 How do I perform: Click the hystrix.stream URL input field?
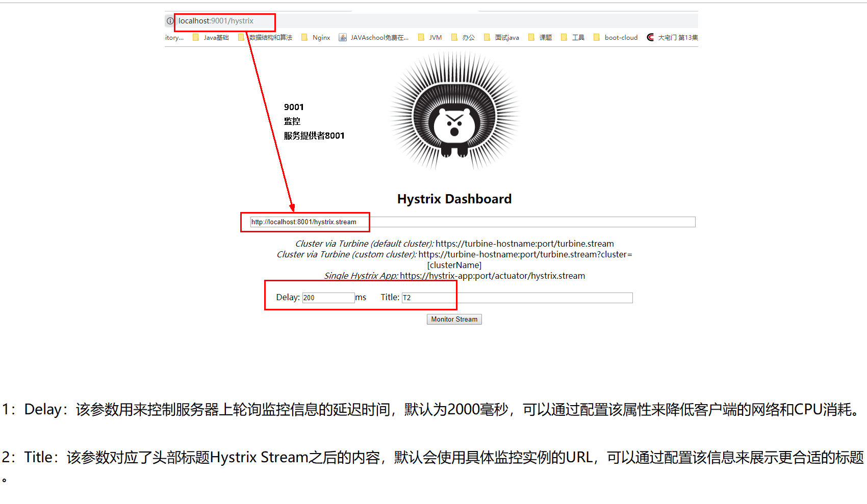[472, 222]
